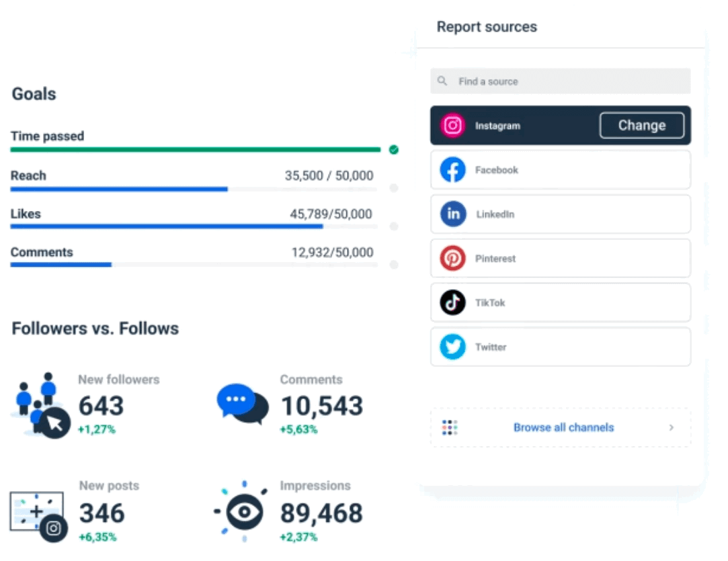Select the Twitter source icon

click(x=452, y=347)
